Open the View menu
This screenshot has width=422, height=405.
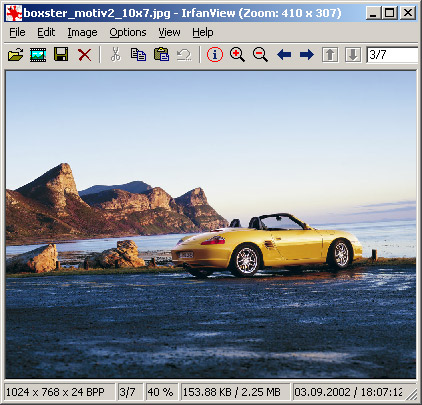(169, 32)
